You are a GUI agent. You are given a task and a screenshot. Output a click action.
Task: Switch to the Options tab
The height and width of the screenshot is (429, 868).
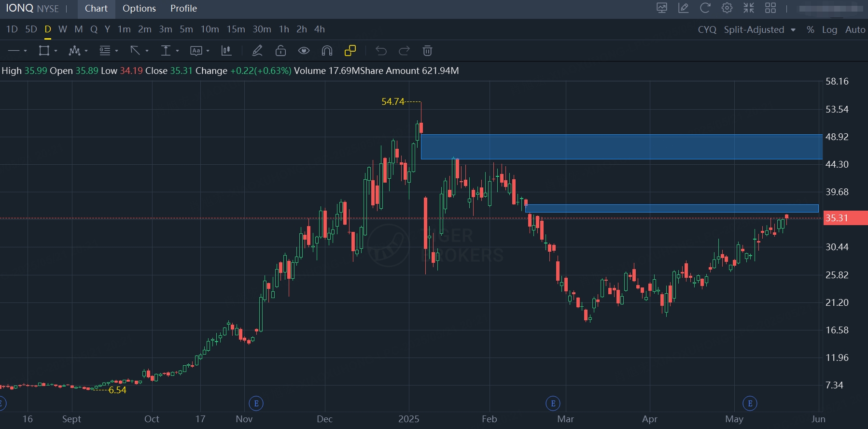(139, 9)
